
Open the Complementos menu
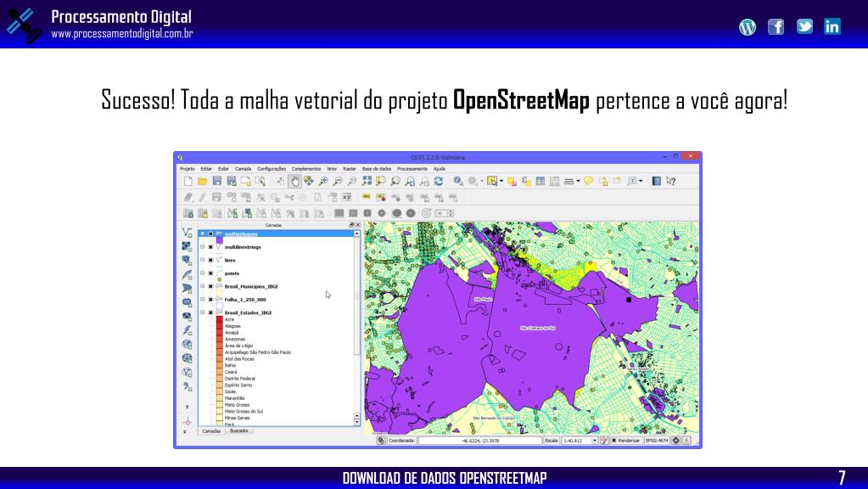(306, 169)
